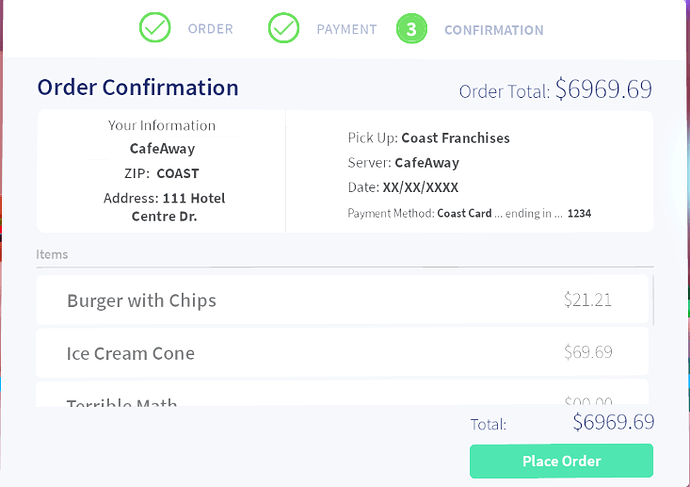Viewport: 690px width, 487px height.
Task: Place the order with the green button
Action: (x=562, y=461)
